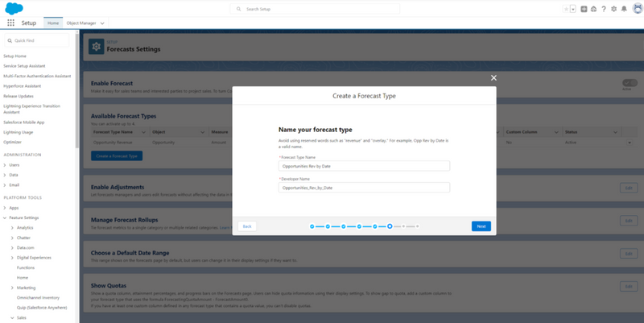Screen dimensions: 644x323
Task: Open the Custom Column header dropdown
Action: [x=556, y=132]
